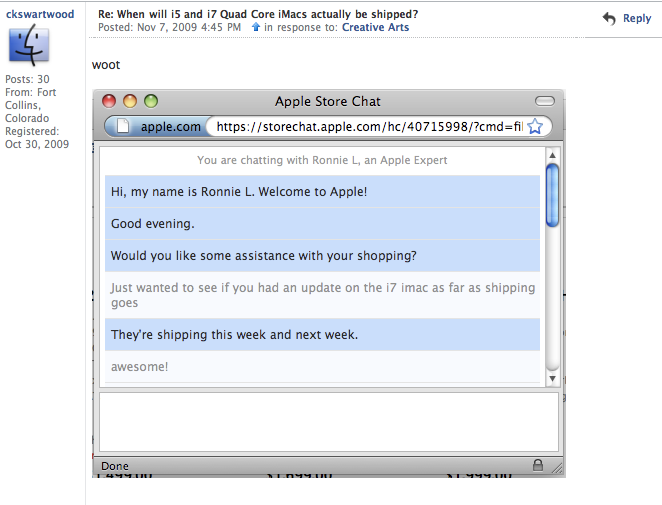This screenshot has height=505, width=662.
Task: Click the page icon beside apple.com
Action: coord(122,126)
